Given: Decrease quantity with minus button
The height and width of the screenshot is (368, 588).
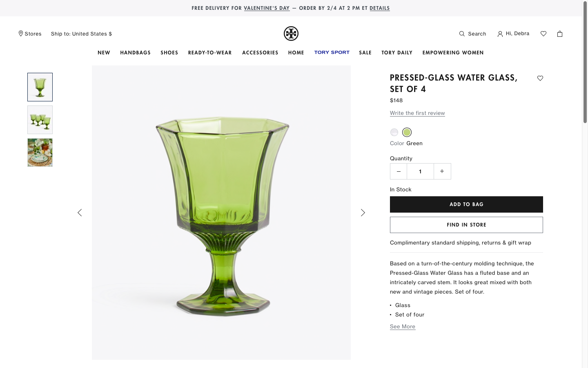Looking at the screenshot, I should (399, 171).
